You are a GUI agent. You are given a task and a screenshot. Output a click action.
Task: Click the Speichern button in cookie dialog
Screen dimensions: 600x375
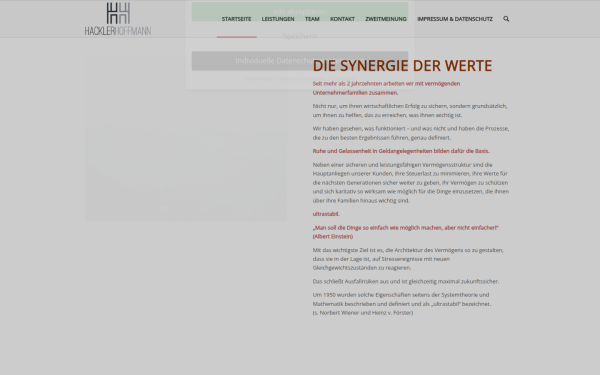(300, 36)
